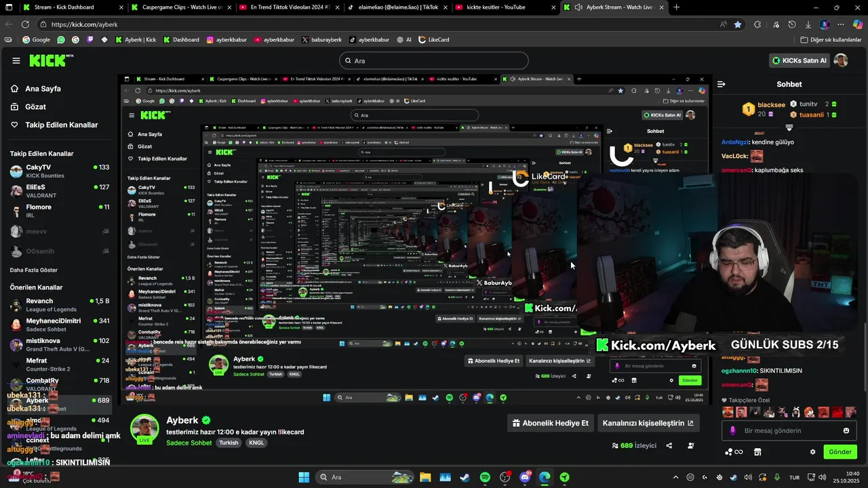Screen dimensions: 868x488
Task: Open Revanch in recommended channels
Action: pyautogui.click(x=60, y=305)
